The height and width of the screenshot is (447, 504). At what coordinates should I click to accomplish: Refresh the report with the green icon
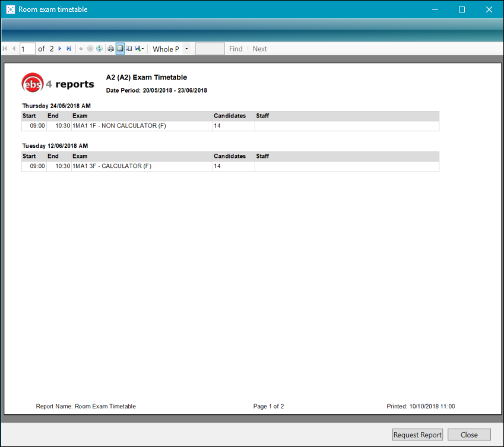pos(99,49)
